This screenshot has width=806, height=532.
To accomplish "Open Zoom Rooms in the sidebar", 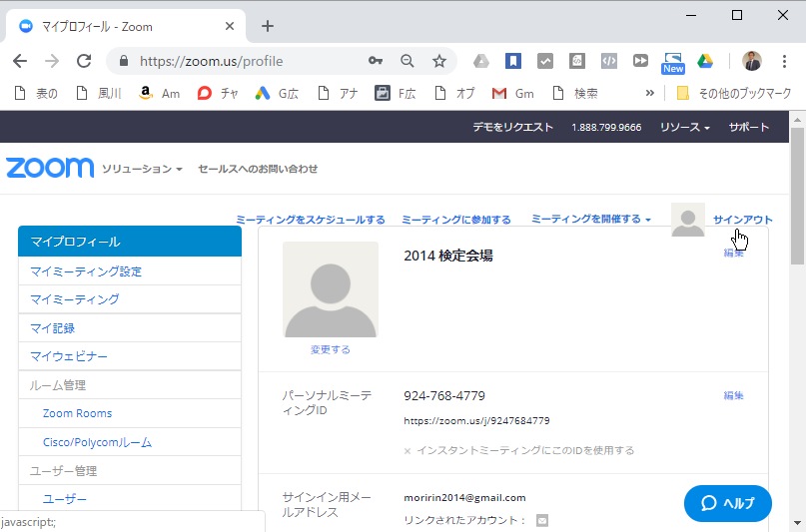I will (130, 413).
